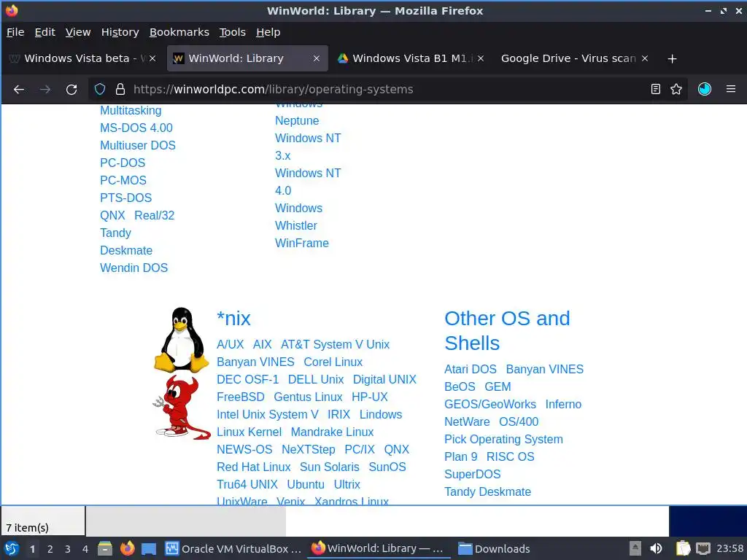Viewport: 747px width, 560px height.
Task: Open the OS/400 link
Action: tap(519, 421)
